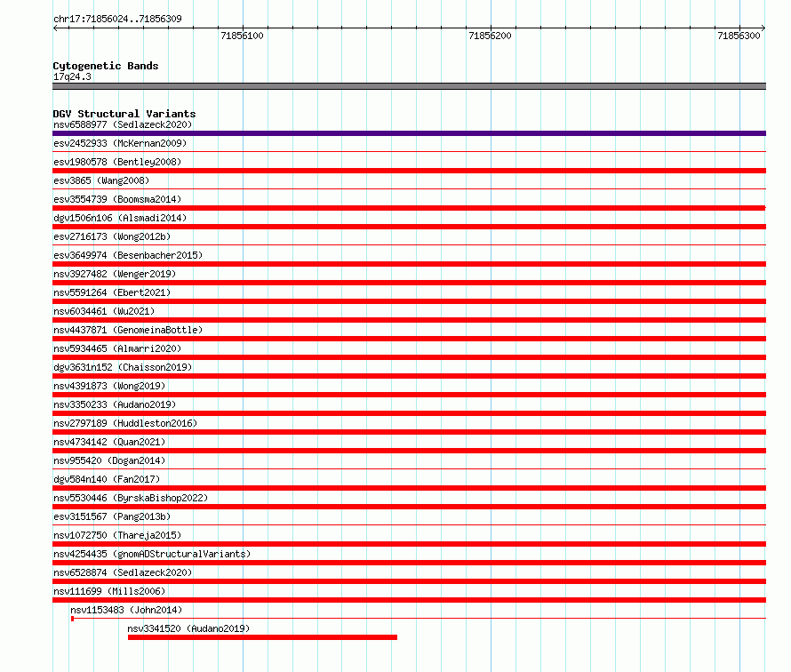Viewport: 791px width, 672px height.
Task: Select the 17q24.3 band label
Action: (x=72, y=76)
